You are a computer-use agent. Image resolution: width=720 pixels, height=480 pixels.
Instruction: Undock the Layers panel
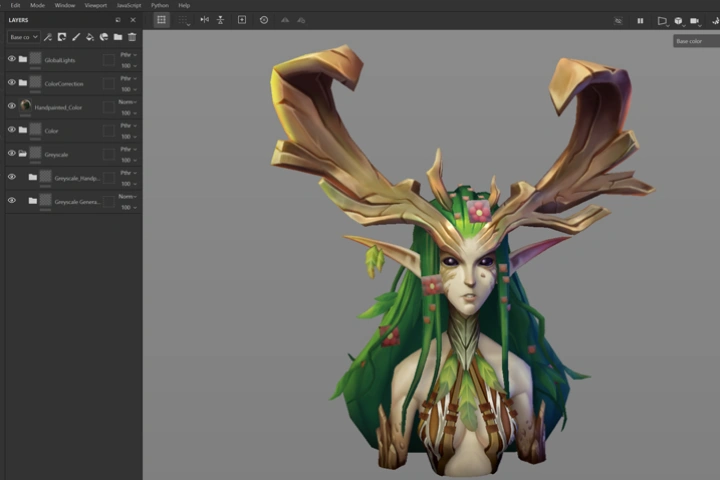click(118, 20)
